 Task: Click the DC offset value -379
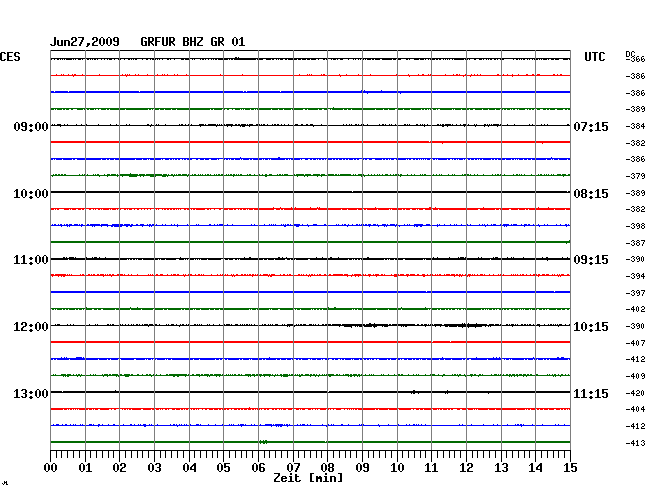coord(635,177)
